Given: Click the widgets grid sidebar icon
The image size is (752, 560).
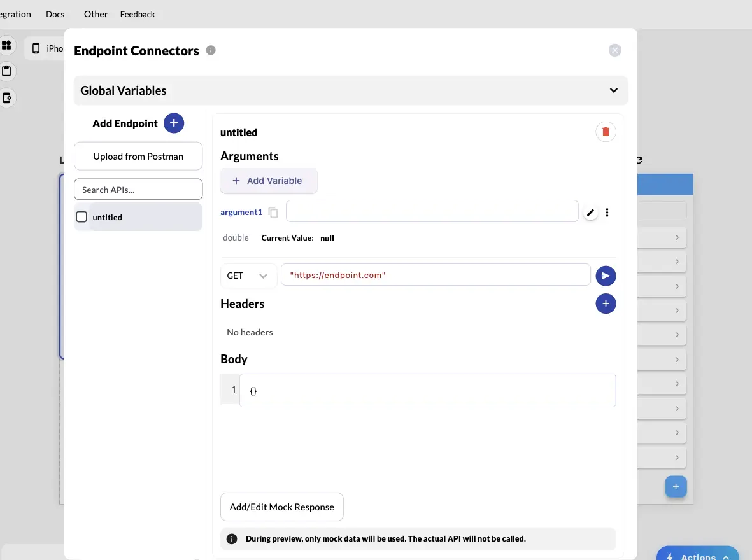Looking at the screenshot, I should (x=6, y=45).
